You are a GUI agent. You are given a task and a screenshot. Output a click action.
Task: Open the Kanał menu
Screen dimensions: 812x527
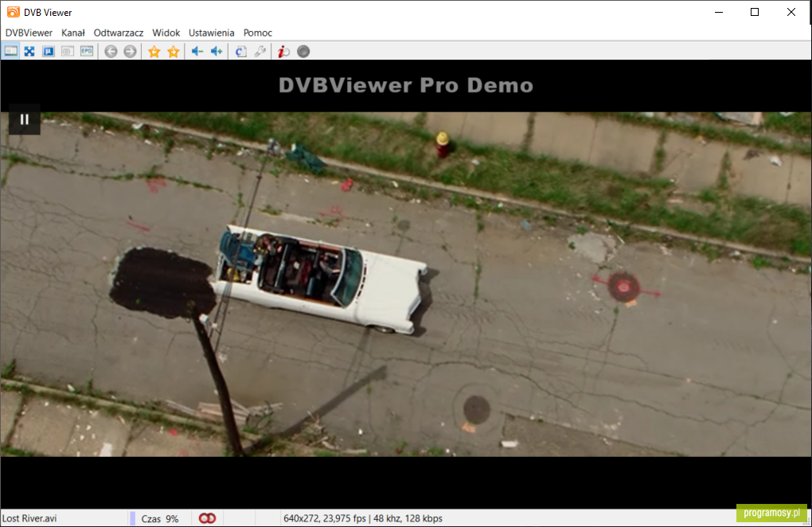pyautogui.click(x=73, y=33)
